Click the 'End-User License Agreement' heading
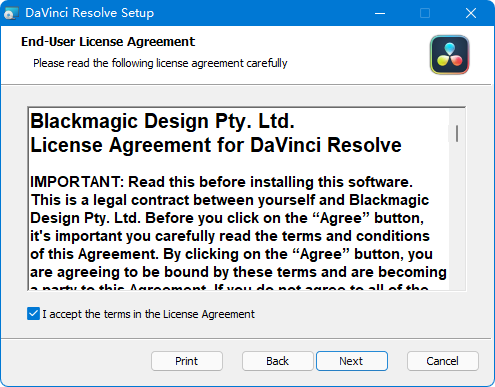The height and width of the screenshot is (387, 495). [108, 42]
